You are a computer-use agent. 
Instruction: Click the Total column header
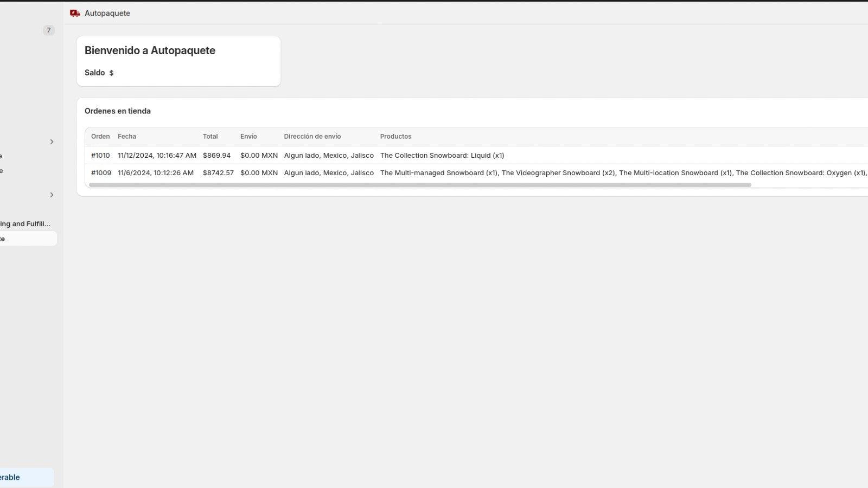210,137
